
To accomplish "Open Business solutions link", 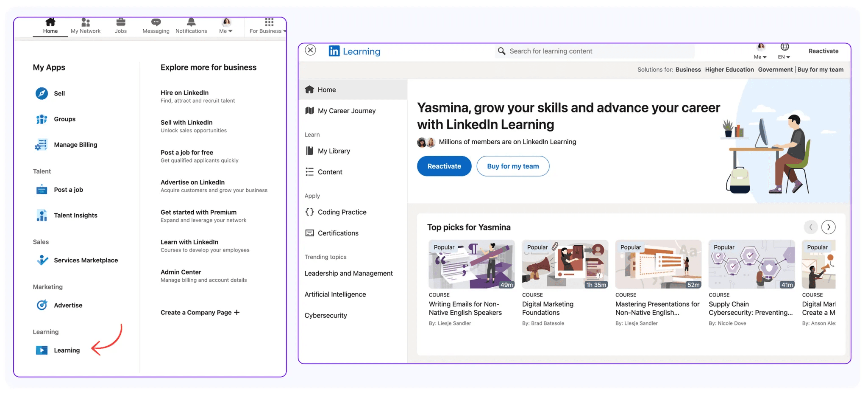I will click(688, 70).
